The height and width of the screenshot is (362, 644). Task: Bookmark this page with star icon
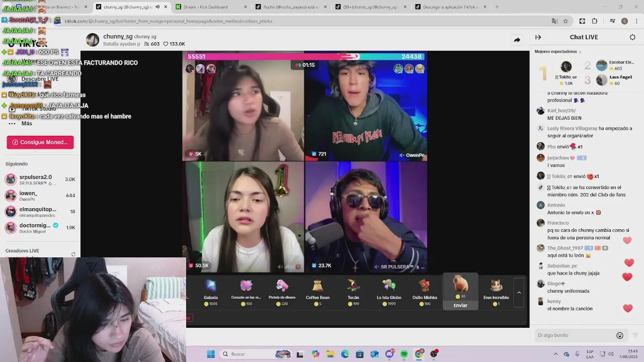(566, 21)
